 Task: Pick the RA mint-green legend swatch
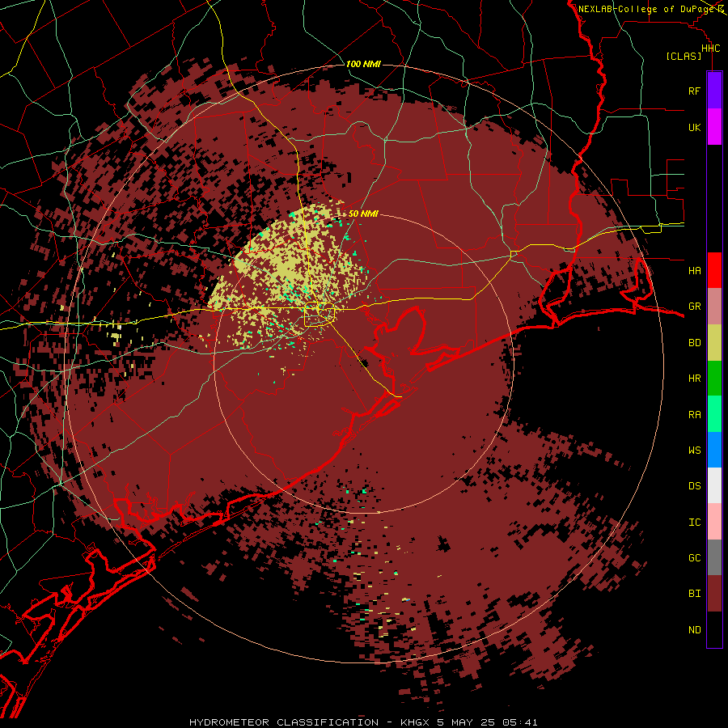[x=714, y=414]
